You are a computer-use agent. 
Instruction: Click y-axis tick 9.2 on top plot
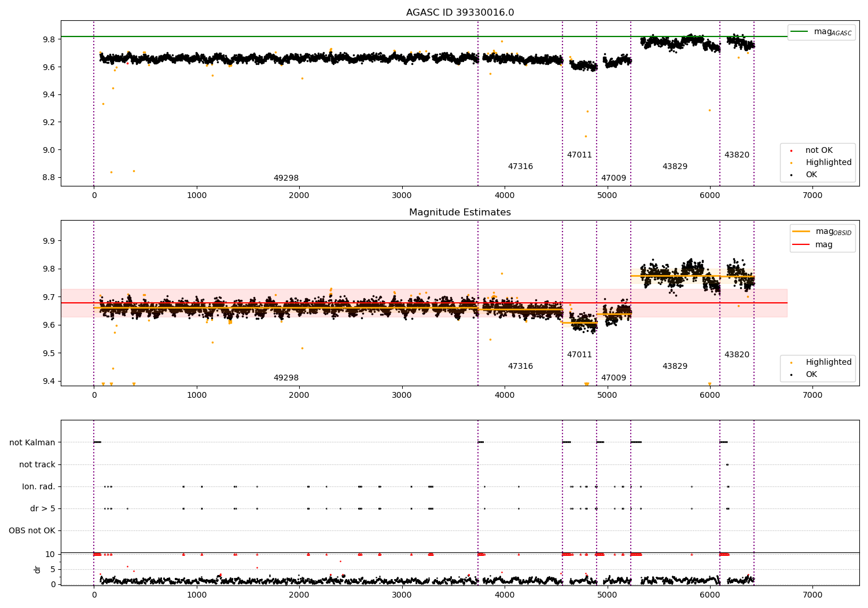click(x=48, y=123)
